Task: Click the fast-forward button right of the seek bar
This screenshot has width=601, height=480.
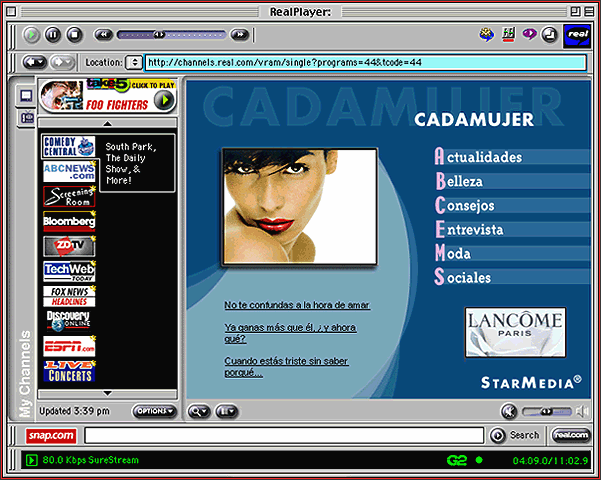Action: pyautogui.click(x=240, y=35)
